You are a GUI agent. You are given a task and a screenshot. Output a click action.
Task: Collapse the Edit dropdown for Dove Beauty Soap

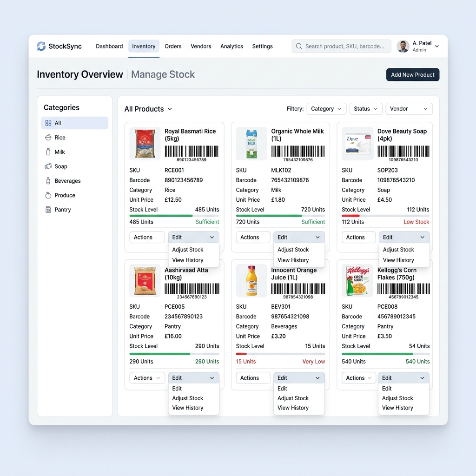[404, 237]
